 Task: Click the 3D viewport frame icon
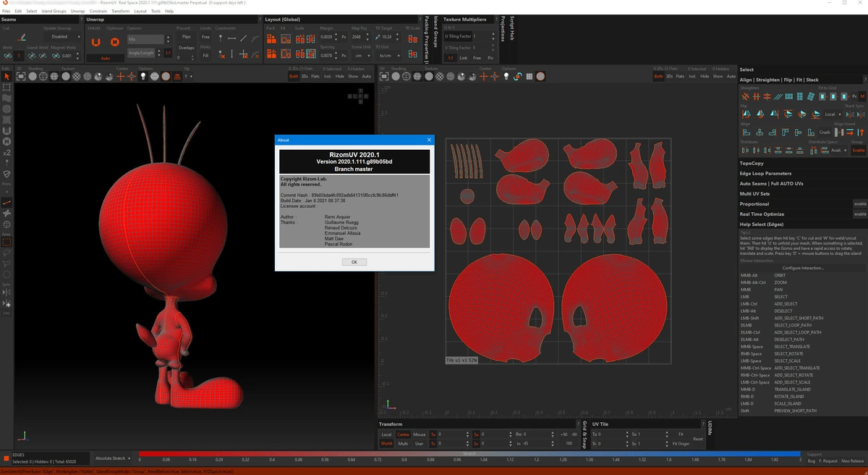(20, 76)
